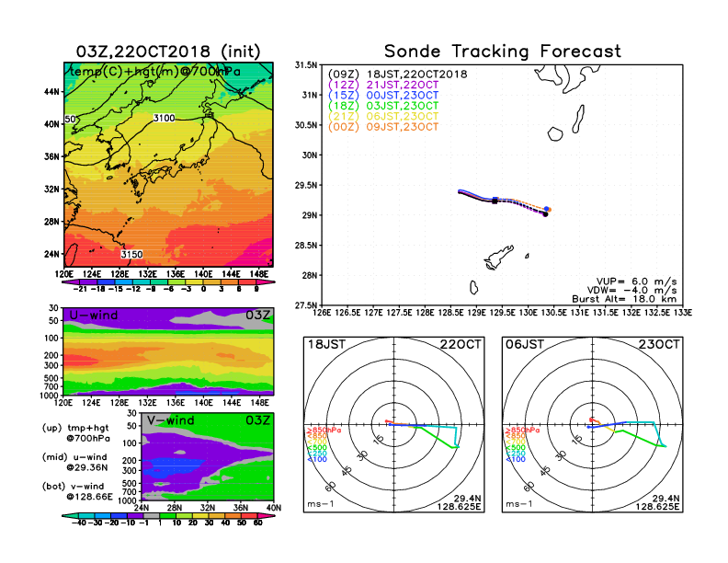Click the '31.5N' latitude axis label

click(x=306, y=65)
